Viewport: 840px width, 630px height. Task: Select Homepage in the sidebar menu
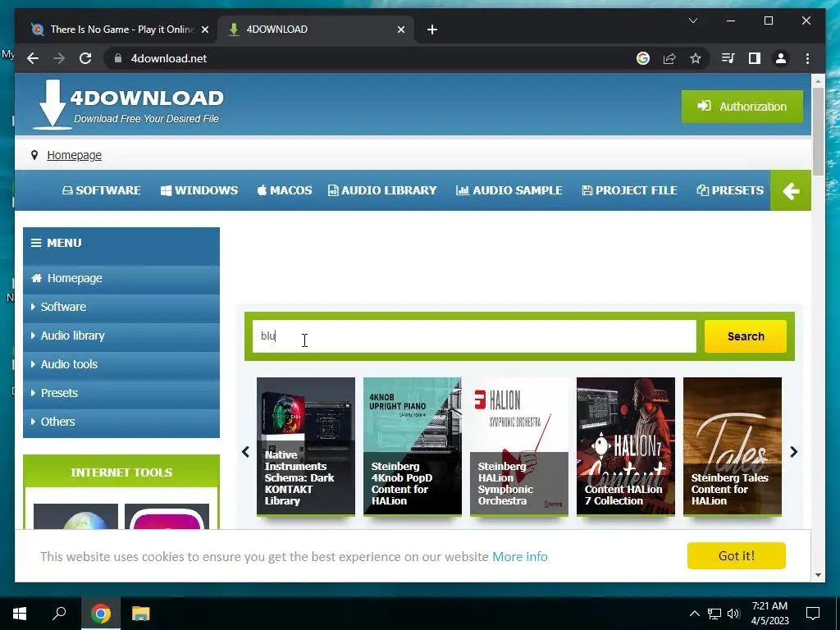point(121,279)
